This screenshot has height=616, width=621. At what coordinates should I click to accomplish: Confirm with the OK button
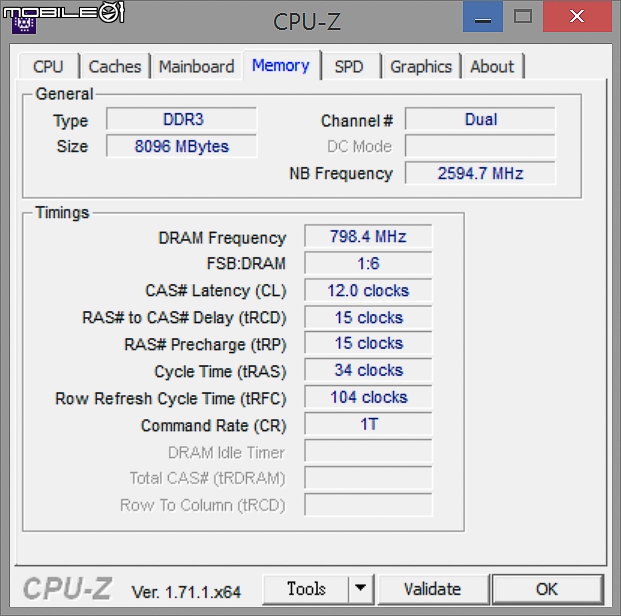click(x=547, y=589)
